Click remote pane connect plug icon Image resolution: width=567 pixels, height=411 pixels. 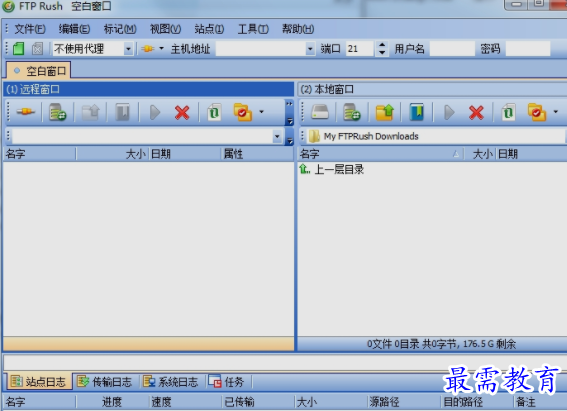pos(26,112)
